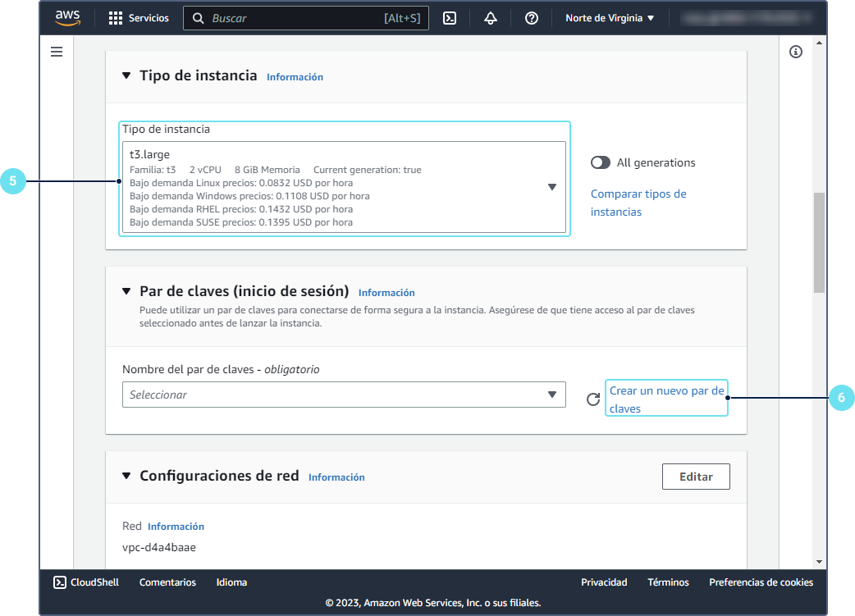
Task: Click the vertical page scrollbar thumb
Action: click(x=819, y=242)
